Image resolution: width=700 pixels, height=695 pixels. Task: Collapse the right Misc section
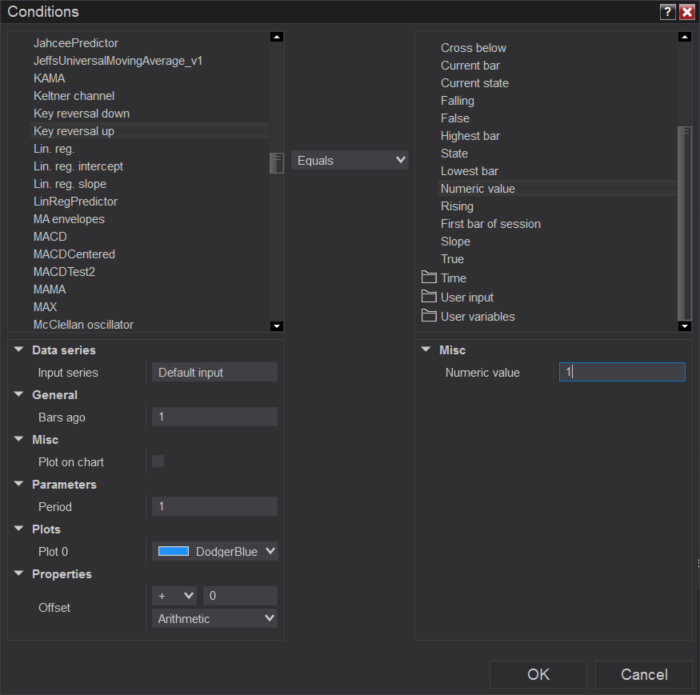click(426, 350)
